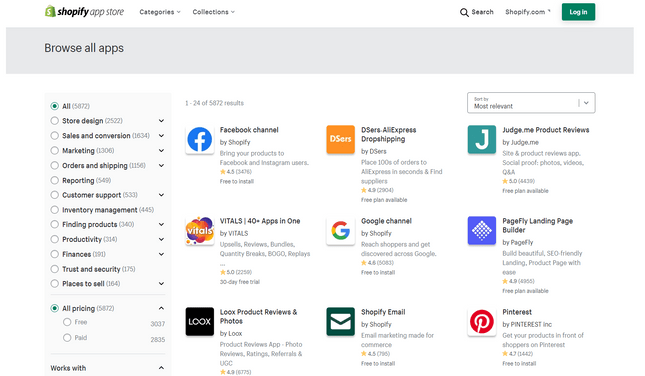
Task: Open the Pinterest title link
Action: [517, 312]
